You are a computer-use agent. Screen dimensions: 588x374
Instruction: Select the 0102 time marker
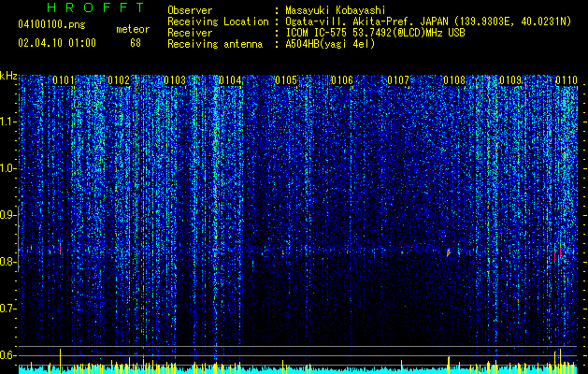click(x=119, y=80)
